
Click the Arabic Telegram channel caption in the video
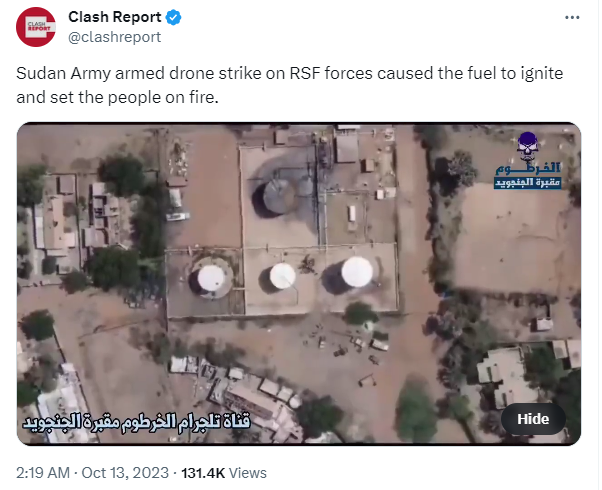coord(136,421)
